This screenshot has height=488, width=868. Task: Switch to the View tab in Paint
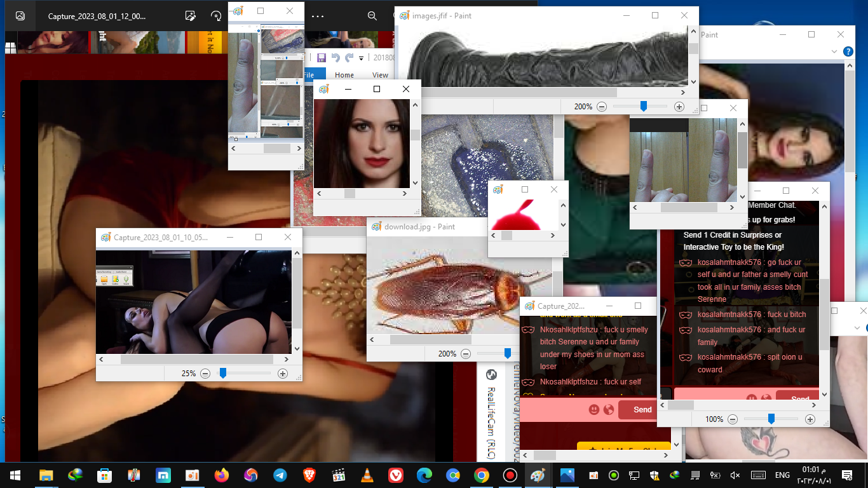380,75
